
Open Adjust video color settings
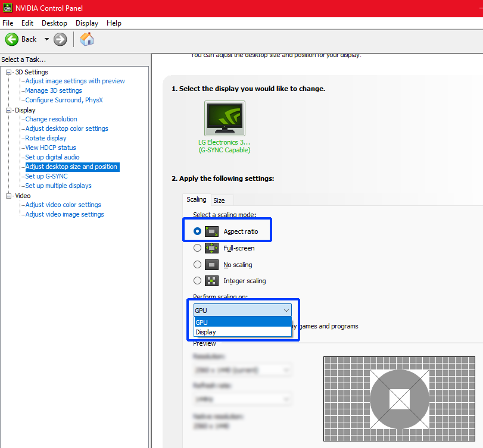tap(63, 205)
